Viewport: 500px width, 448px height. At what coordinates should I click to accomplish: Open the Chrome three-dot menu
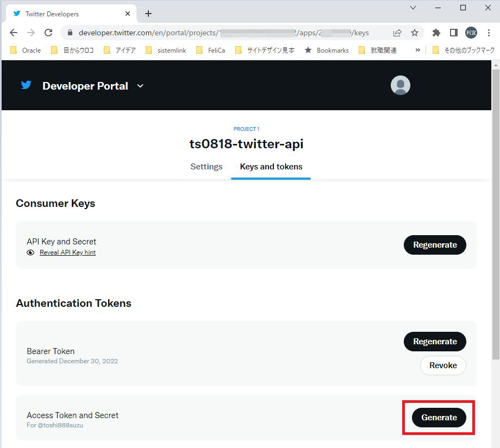(489, 33)
